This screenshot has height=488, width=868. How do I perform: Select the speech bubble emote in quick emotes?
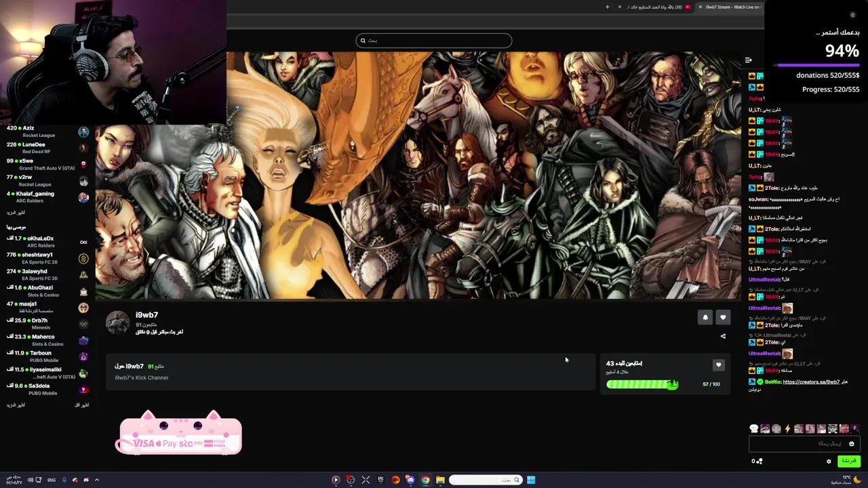click(753, 428)
